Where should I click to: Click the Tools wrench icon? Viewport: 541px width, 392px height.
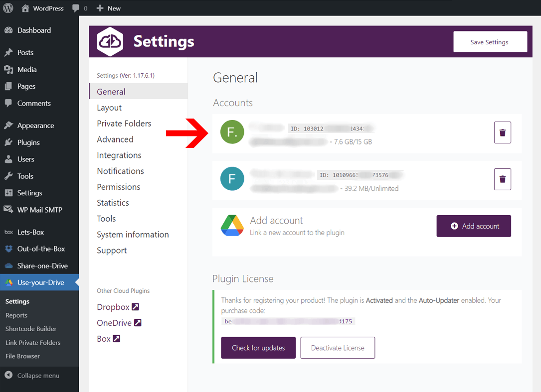tap(8, 176)
